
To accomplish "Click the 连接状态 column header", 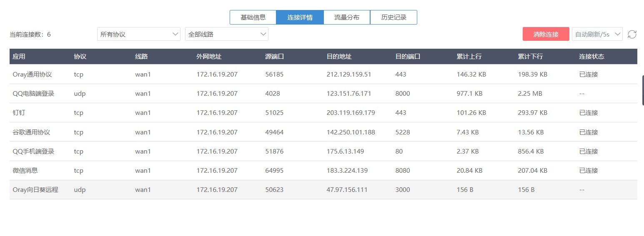I will tap(592, 57).
